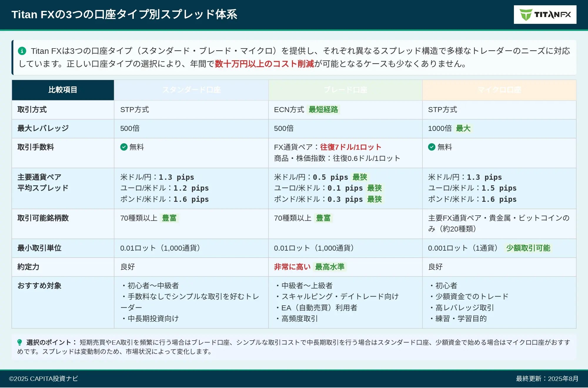Click the green checkmark in マイクロ口座 fee cell

point(432,147)
